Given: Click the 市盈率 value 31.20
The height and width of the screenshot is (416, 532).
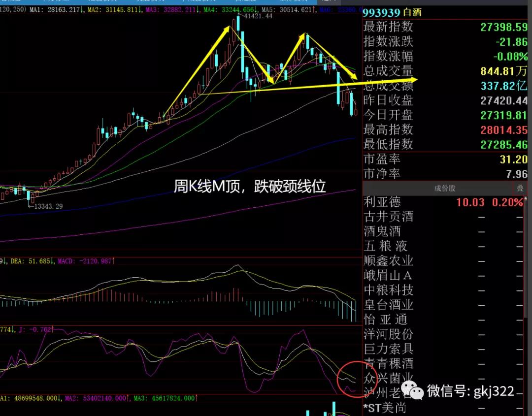Looking at the screenshot, I should [513, 160].
